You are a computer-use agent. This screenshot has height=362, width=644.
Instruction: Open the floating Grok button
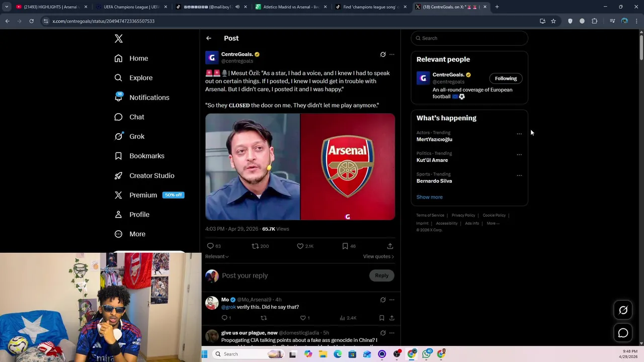pyautogui.click(x=623, y=310)
